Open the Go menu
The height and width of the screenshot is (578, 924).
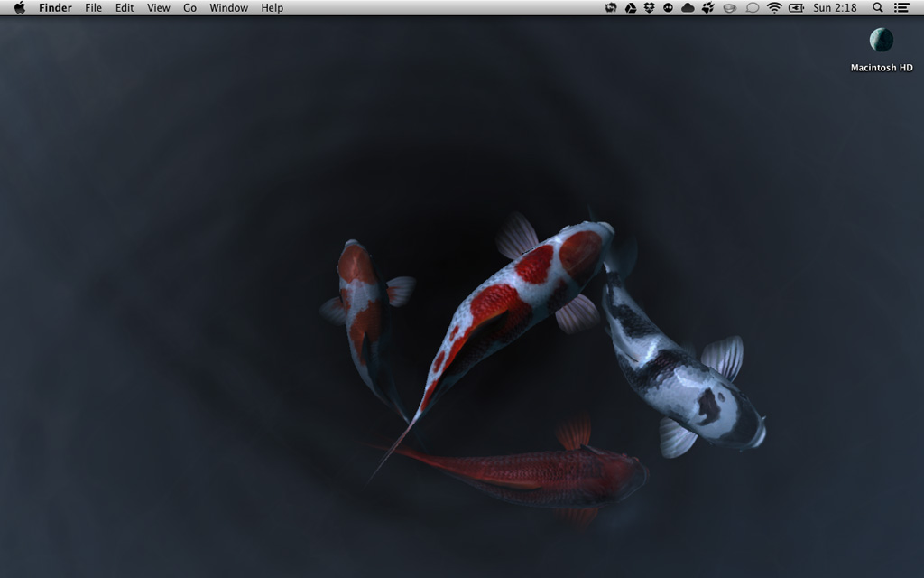pyautogui.click(x=189, y=8)
